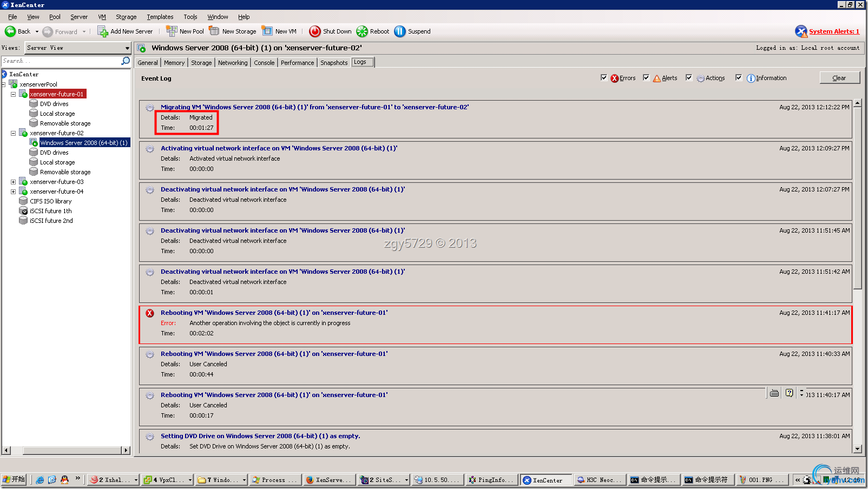Click the help icon in floating language bar
The width and height of the screenshot is (868, 489).
[x=790, y=393]
